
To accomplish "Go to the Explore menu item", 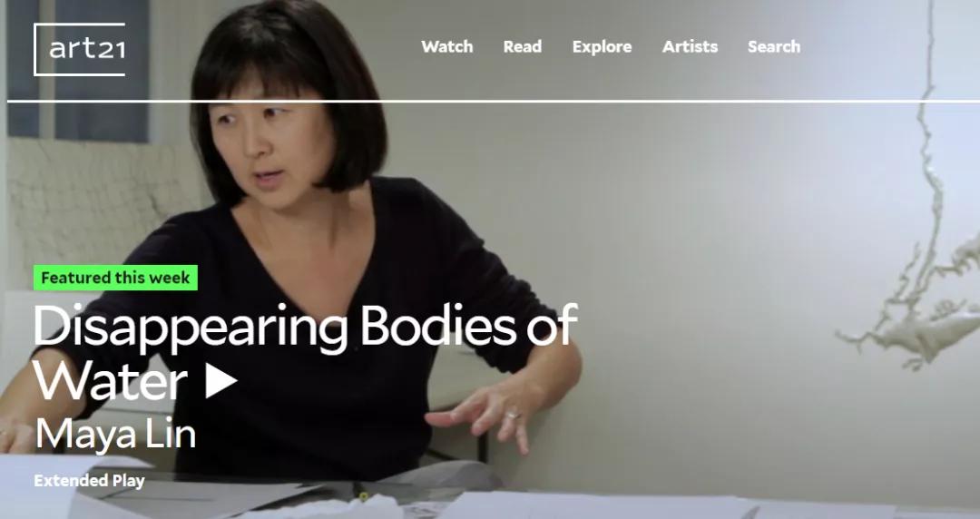I will 602,47.
